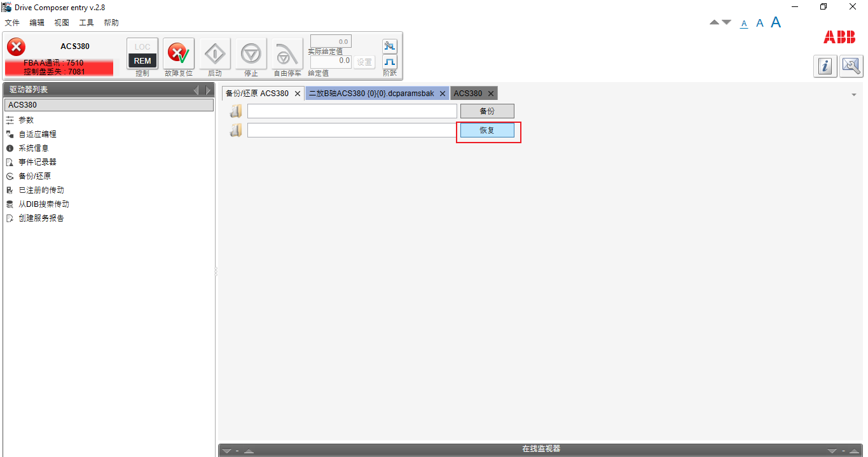
Task: Open the envelope-and-wrench support icon
Action: [x=851, y=66]
